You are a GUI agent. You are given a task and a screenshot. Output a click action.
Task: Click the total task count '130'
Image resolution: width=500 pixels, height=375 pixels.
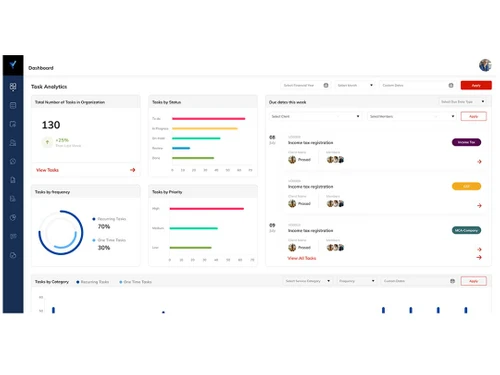click(x=51, y=125)
